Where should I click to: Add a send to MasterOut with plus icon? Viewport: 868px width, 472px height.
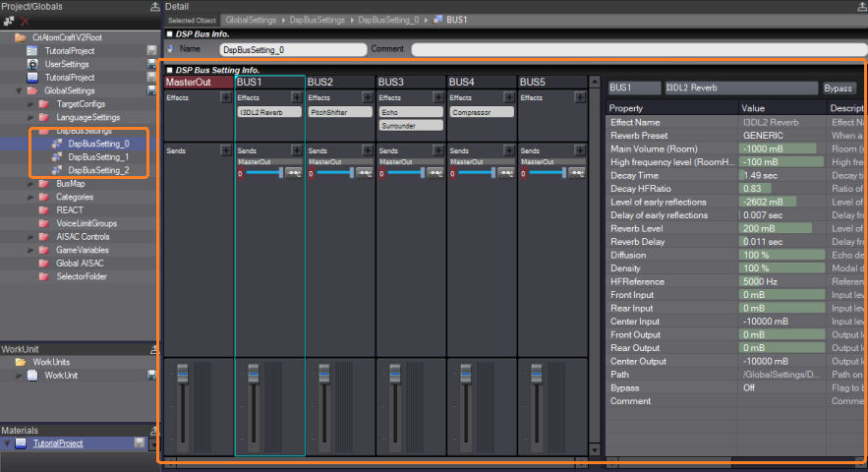[226, 150]
